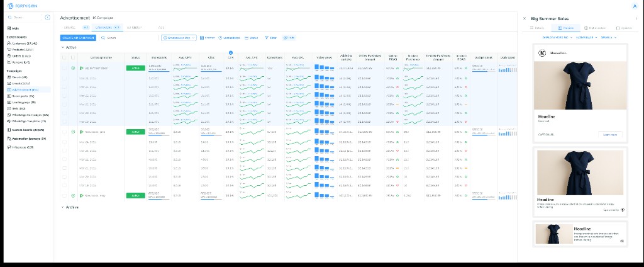Open the Main board in sidebar
The image size is (644, 267).
coord(13,28)
